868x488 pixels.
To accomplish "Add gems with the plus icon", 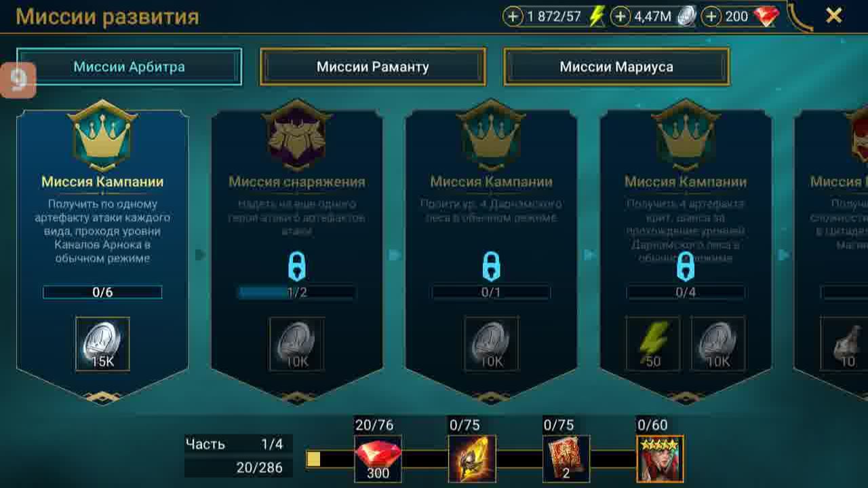I will point(711,16).
